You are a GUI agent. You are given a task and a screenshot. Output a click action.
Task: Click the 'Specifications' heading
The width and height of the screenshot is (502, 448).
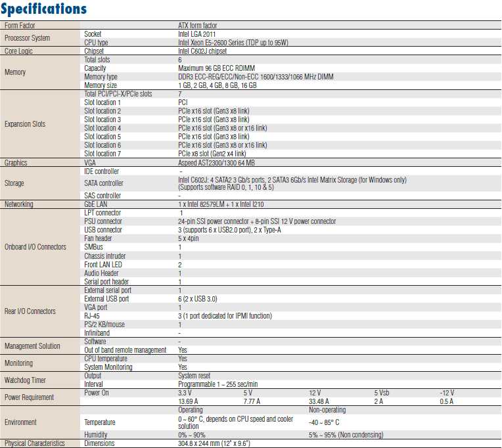coord(43,9)
